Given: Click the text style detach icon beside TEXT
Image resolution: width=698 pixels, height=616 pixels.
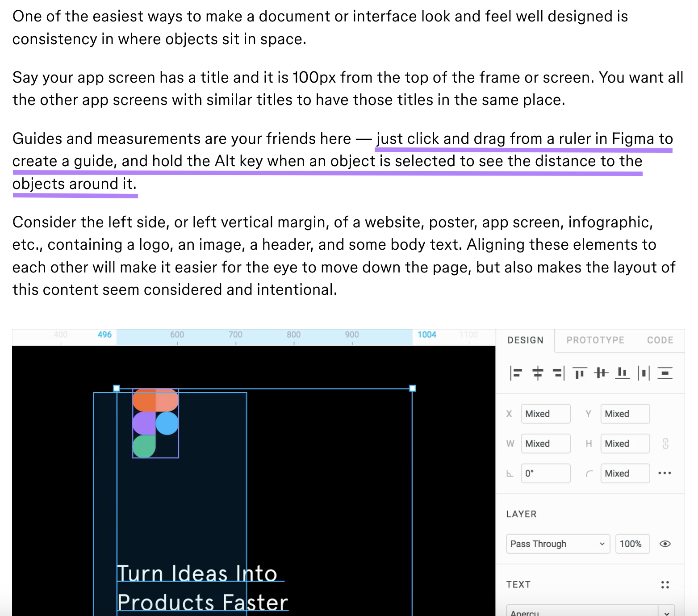Looking at the screenshot, I should click(x=665, y=584).
